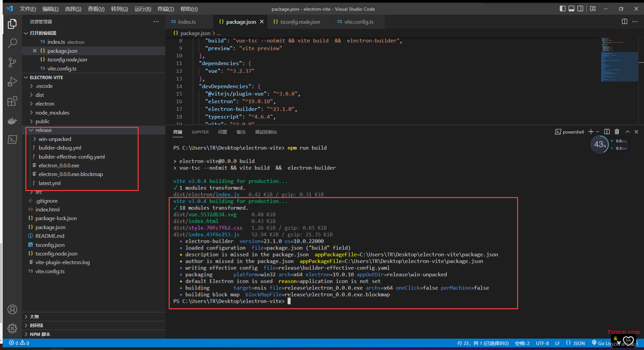Image resolution: width=644 pixels, height=350 pixels.
Task: Open the File menu
Action: click(x=28, y=9)
